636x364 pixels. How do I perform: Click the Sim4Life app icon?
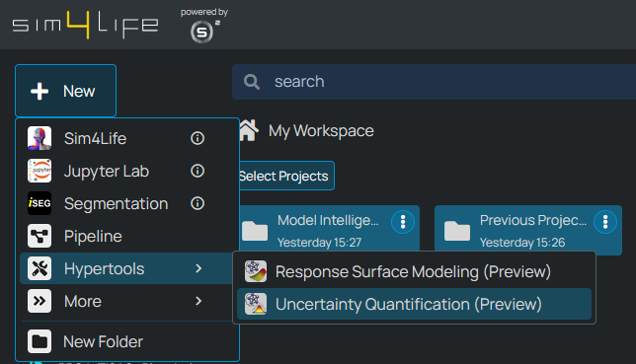coord(40,138)
